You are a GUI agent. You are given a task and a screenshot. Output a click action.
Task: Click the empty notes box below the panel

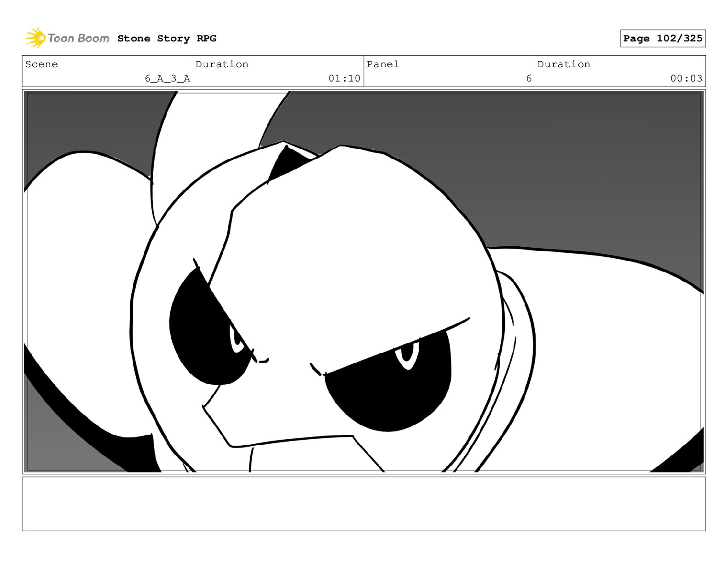pos(364,504)
